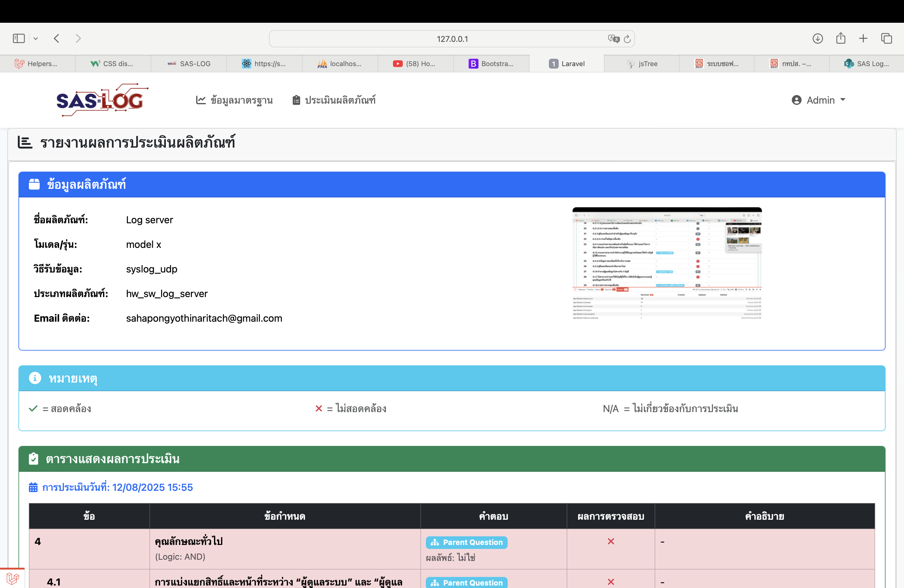The image size is (904, 588).
Task: Open ข้อมูลมาตรฐาน navigation menu
Action: click(234, 100)
